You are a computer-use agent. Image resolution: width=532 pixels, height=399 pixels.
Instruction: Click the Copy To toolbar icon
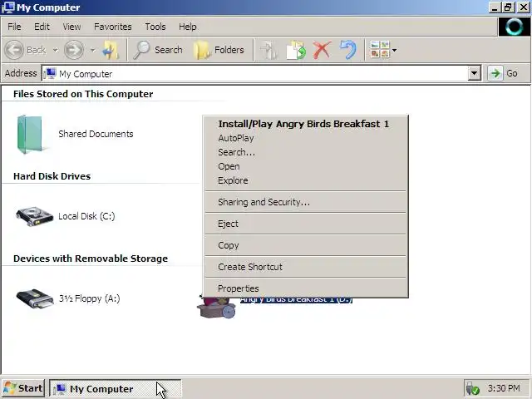tap(296, 50)
